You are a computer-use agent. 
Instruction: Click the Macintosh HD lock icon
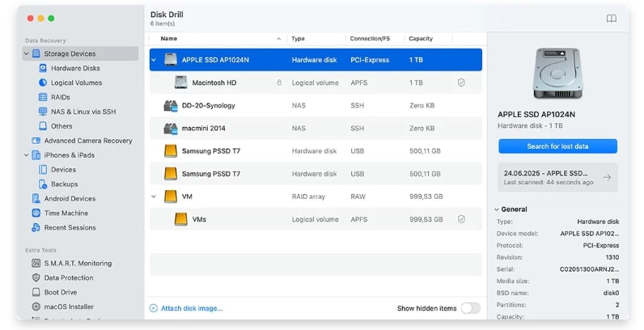point(279,82)
